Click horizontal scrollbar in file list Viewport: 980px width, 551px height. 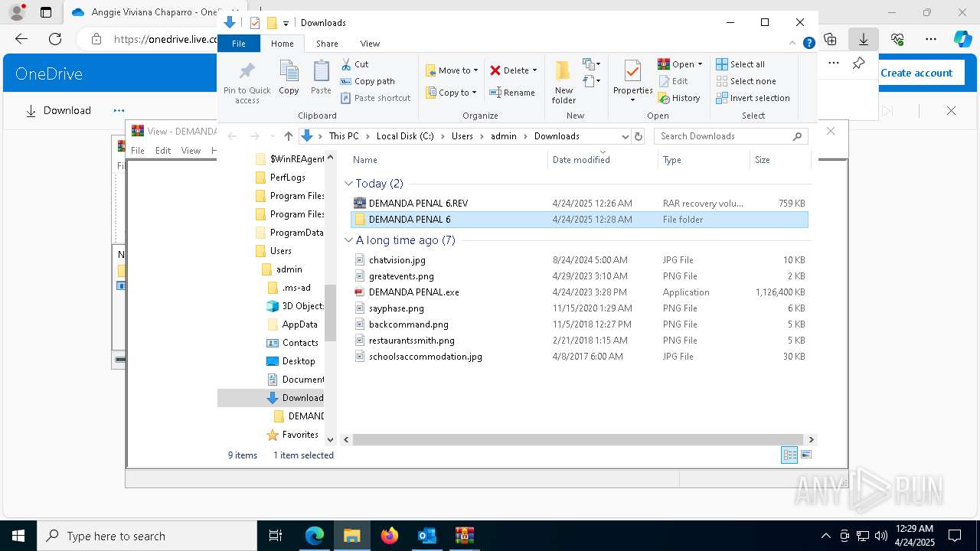[578, 440]
